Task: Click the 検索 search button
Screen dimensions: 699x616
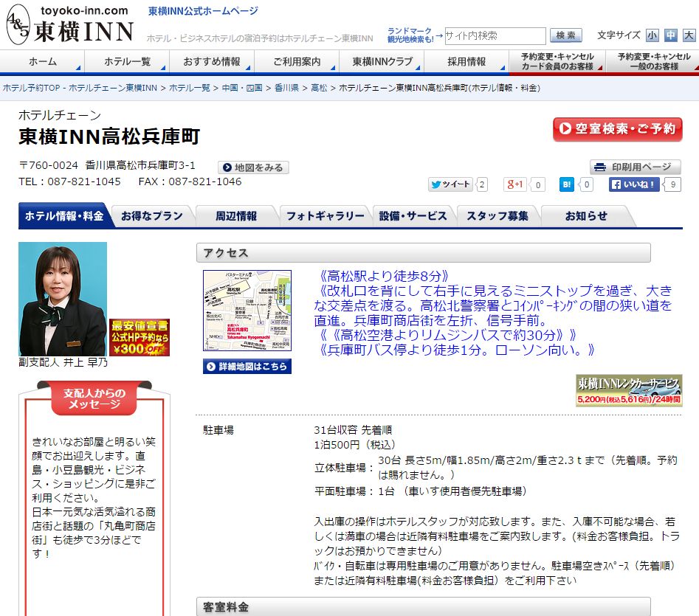Action: (x=565, y=35)
